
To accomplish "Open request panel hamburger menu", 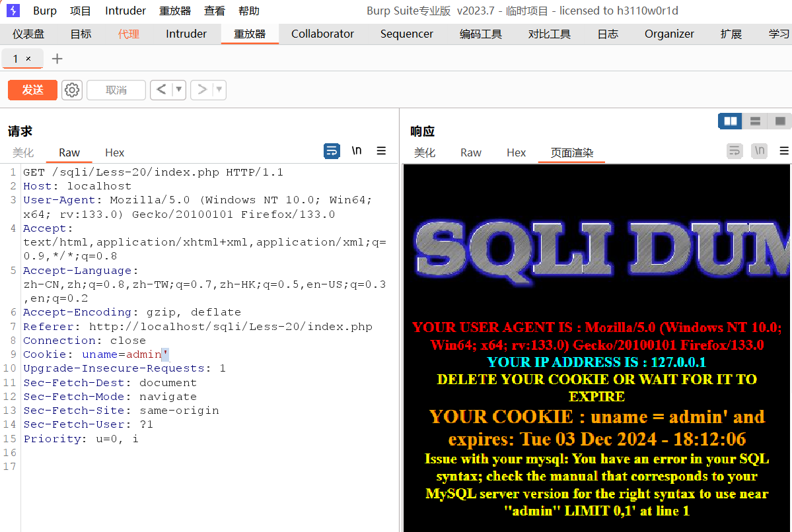I will click(381, 150).
